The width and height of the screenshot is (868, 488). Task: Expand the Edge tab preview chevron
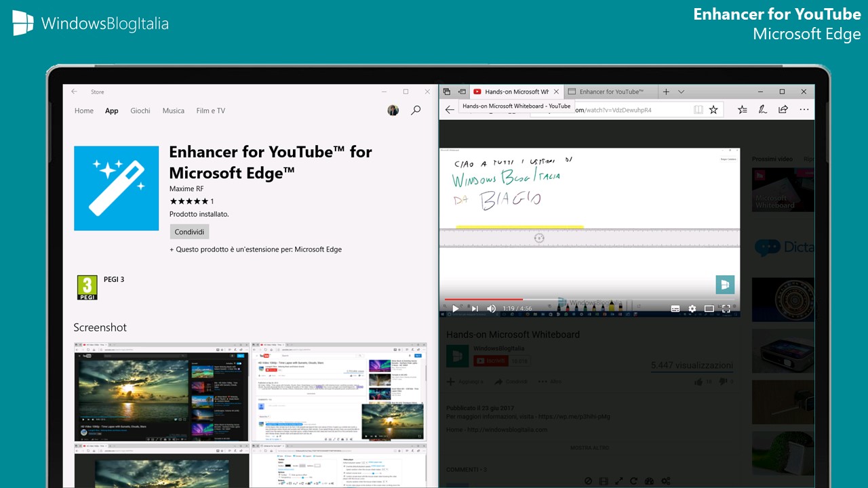click(682, 91)
